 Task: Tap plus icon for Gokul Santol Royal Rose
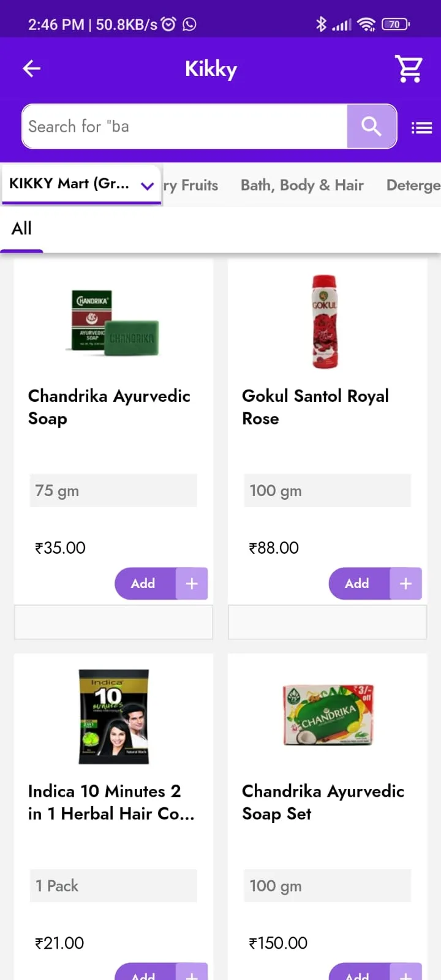click(405, 584)
